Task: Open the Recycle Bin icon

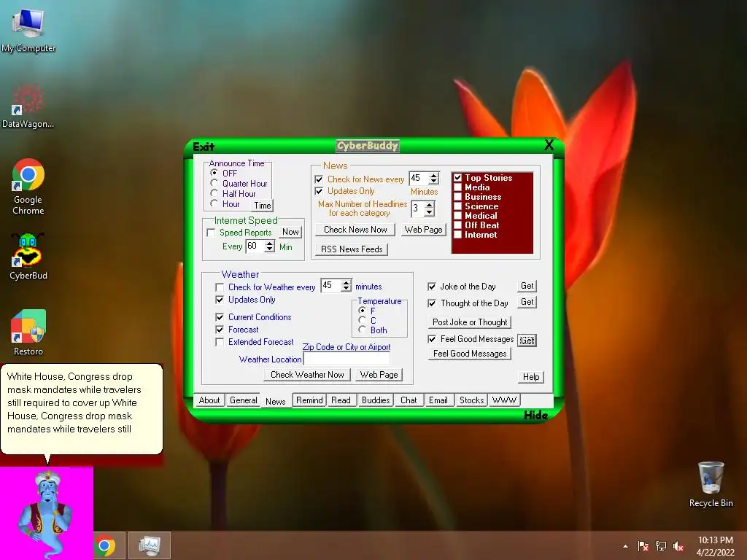Action: [711, 484]
